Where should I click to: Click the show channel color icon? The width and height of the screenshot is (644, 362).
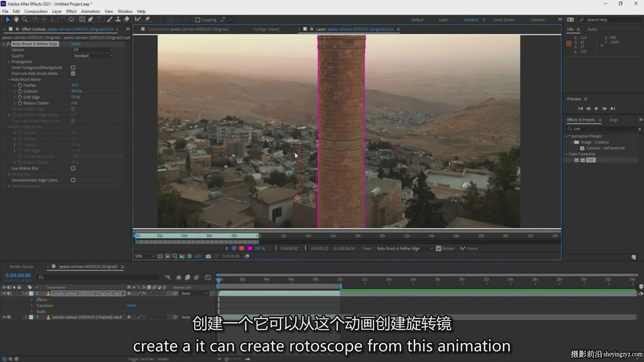(x=182, y=256)
